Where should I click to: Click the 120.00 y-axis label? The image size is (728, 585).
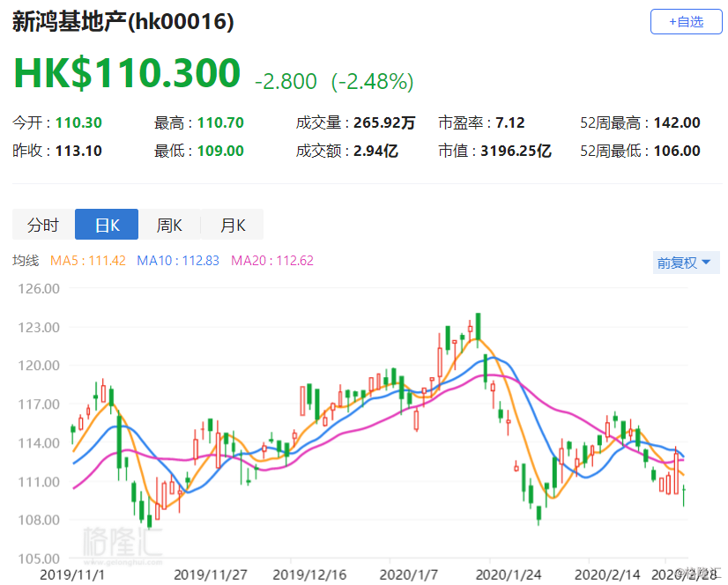[x=39, y=366]
